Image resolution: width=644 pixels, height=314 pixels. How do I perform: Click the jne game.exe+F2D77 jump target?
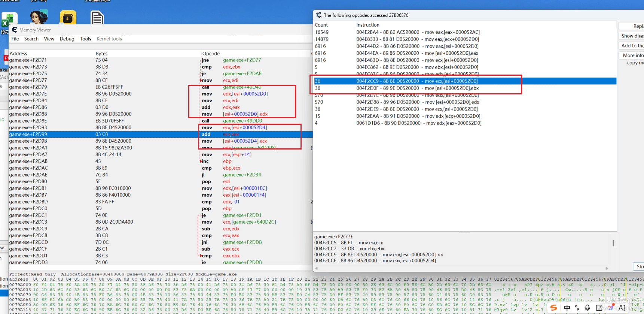[242, 60]
